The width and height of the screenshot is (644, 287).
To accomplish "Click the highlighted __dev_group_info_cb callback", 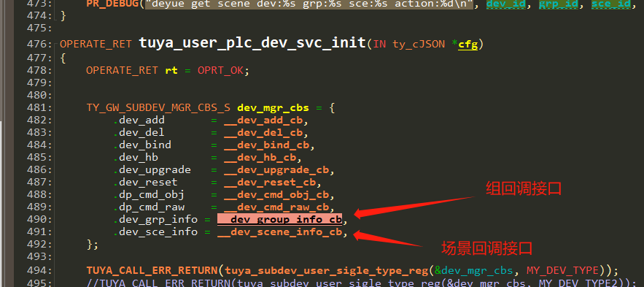I will 279,220.
